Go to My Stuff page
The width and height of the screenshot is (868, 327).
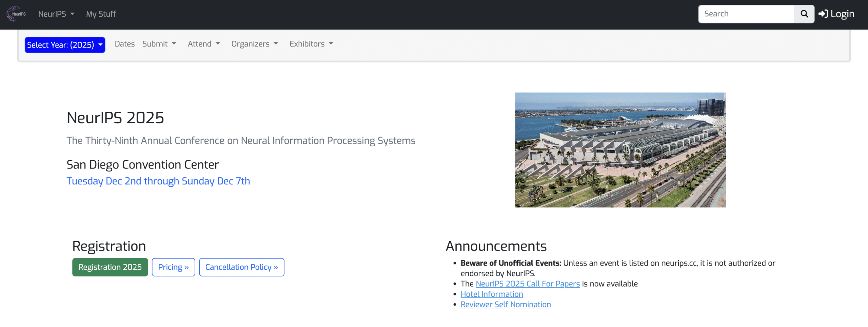tap(101, 14)
